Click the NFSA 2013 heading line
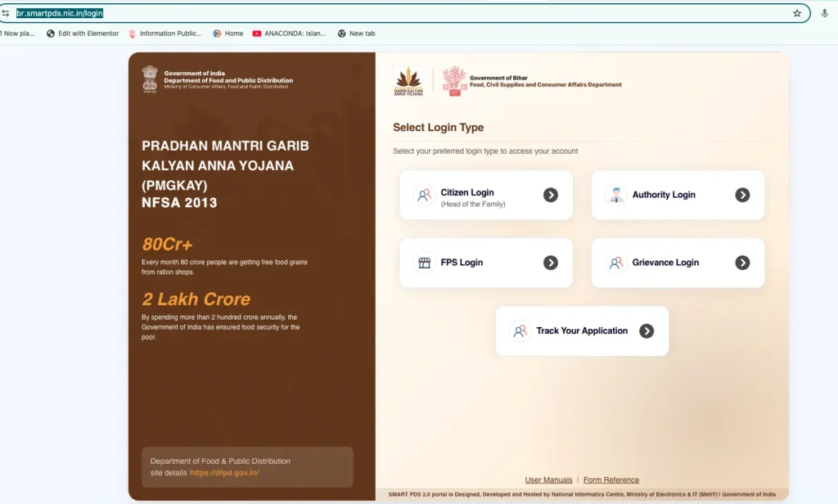The image size is (838, 504). [x=179, y=203]
